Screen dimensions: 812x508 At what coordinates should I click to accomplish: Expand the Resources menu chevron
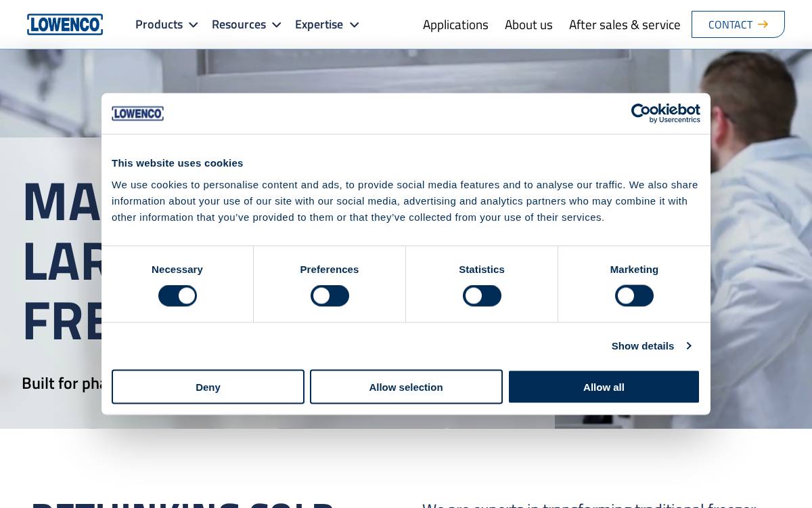[276, 25]
